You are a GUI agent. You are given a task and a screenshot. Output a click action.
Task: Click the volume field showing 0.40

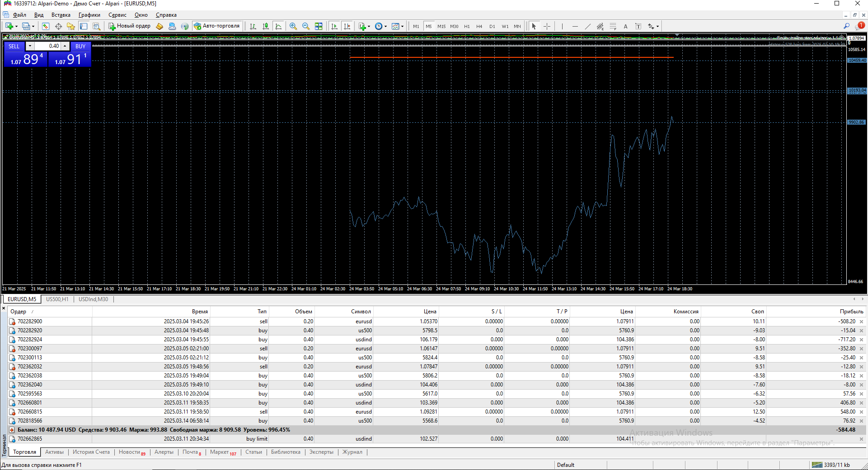47,46
